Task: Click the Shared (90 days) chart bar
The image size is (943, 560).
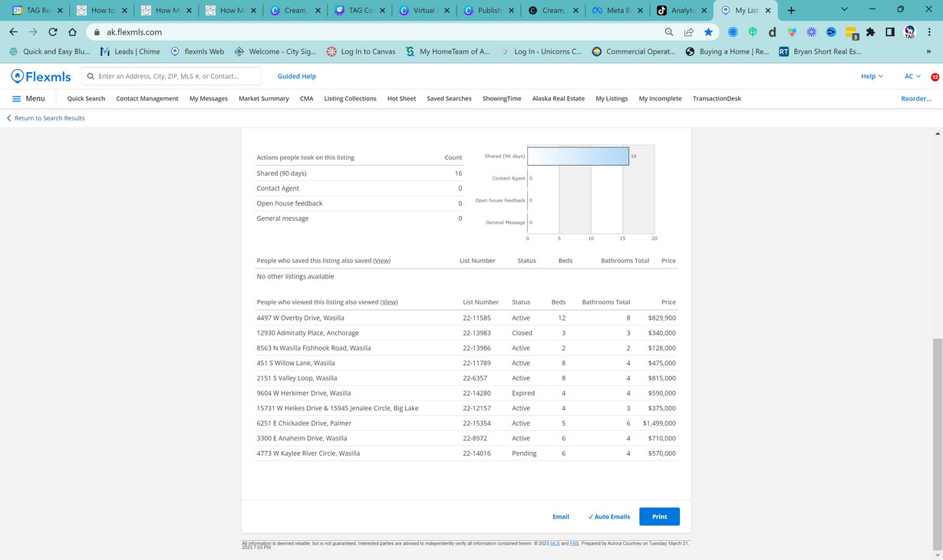Action: (x=578, y=156)
